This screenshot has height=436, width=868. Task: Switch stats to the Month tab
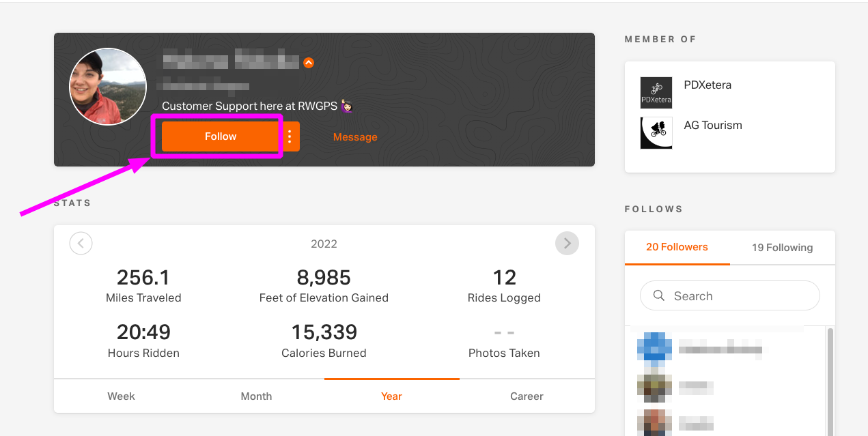(x=257, y=396)
